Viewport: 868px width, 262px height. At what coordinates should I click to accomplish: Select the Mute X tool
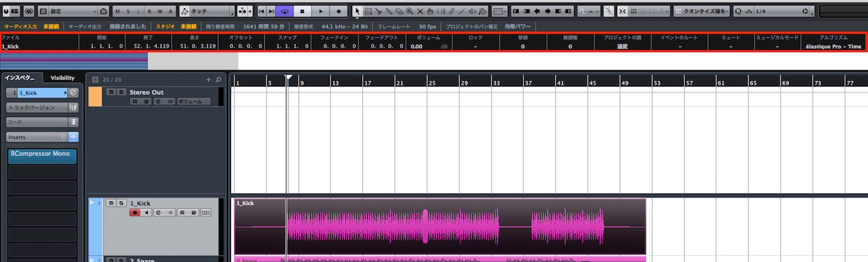coord(420,12)
